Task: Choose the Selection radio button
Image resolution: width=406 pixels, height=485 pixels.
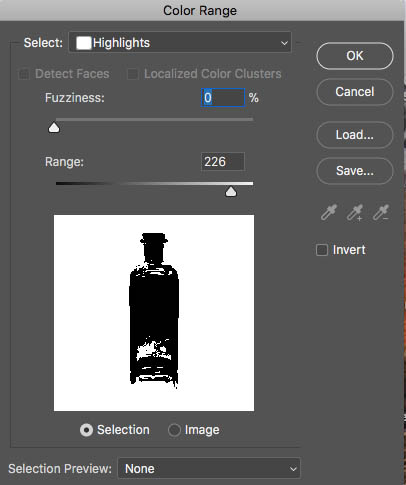Action: pyautogui.click(x=86, y=430)
